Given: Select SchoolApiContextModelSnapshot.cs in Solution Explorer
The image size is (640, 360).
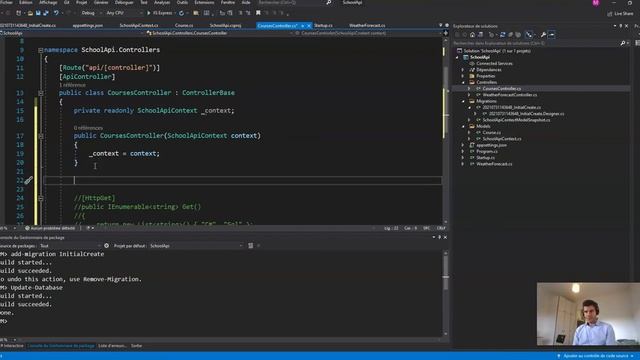Looking at the screenshot, I should pyautogui.click(x=516, y=120).
